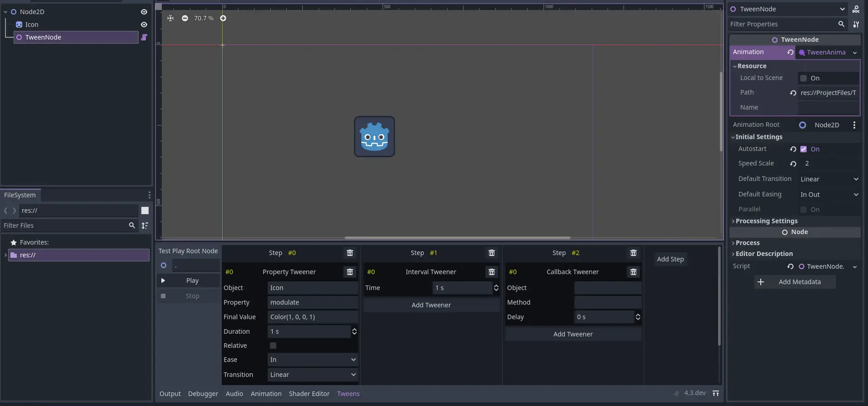Delete Step #1
The height and width of the screenshot is (406, 868).
[492, 253]
